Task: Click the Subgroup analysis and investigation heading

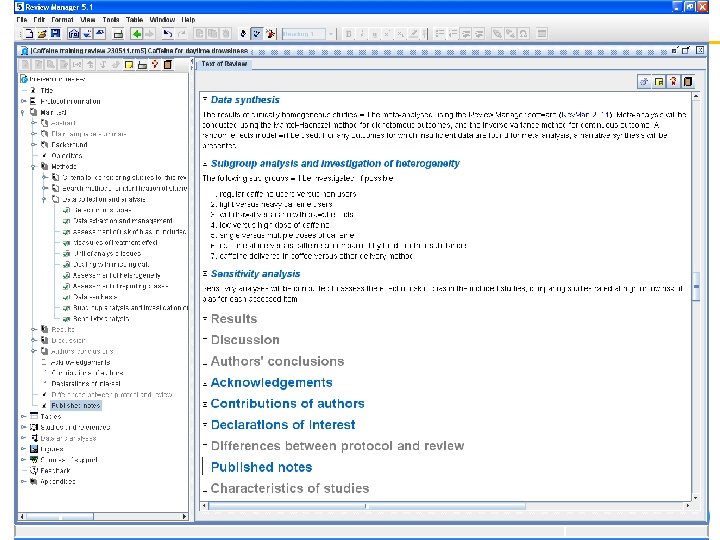Action: (335, 163)
